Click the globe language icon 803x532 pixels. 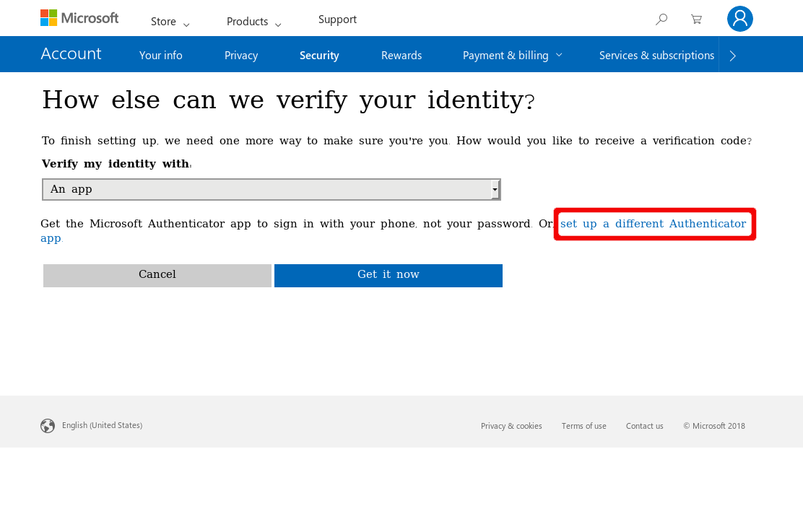[48, 426]
